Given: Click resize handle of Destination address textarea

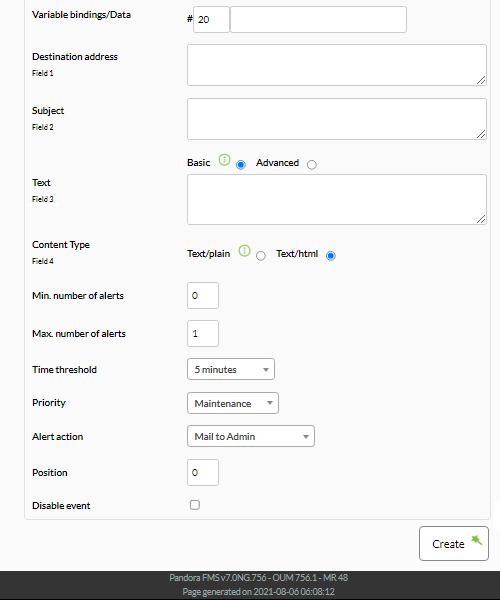Looking at the screenshot, I should click(x=481, y=80).
